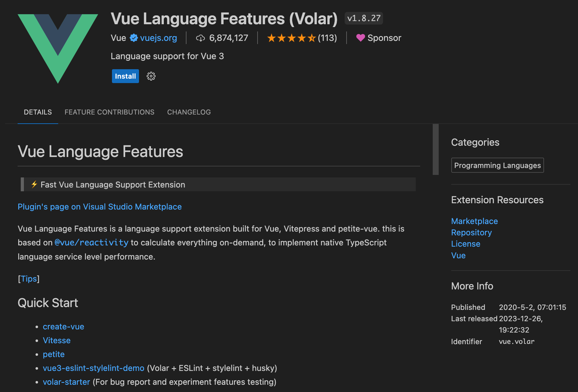Click the Published date 2020-5-2, 07:01:15
The height and width of the screenshot is (392, 578).
tap(532, 307)
